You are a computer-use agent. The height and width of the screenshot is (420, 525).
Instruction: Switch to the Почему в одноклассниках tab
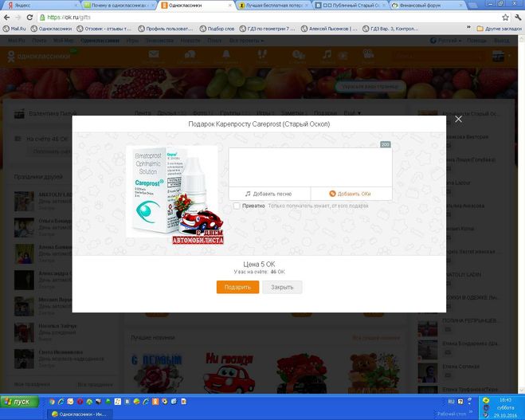click(x=119, y=6)
